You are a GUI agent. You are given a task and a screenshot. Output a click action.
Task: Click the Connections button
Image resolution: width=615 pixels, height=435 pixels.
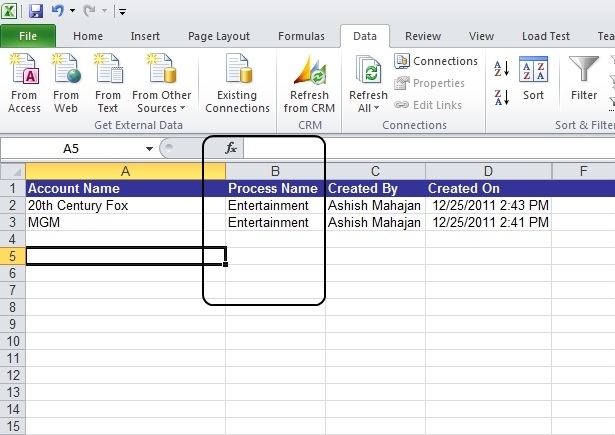point(436,61)
